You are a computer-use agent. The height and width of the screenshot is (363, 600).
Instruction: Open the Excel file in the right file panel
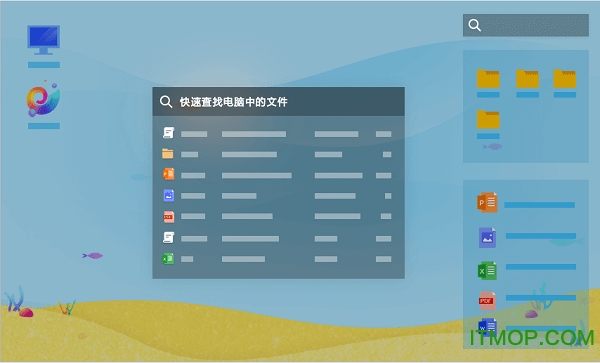point(487,270)
